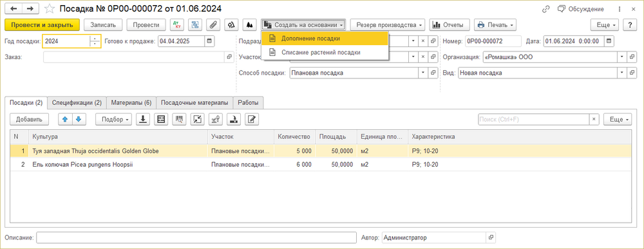The image size is (644, 249).
Task: Open the Автор field's linked record icon
Action: pyautogui.click(x=491, y=237)
